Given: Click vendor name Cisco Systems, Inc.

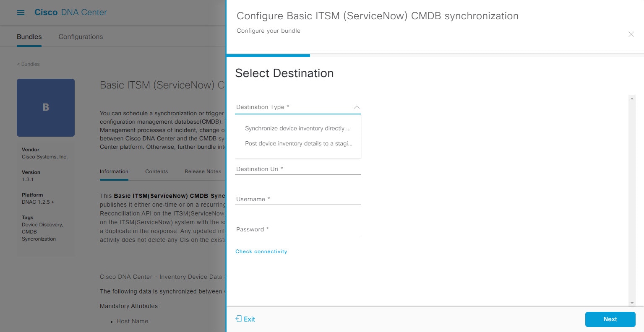Looking at the screenshot, I should [x=44, y=157].
